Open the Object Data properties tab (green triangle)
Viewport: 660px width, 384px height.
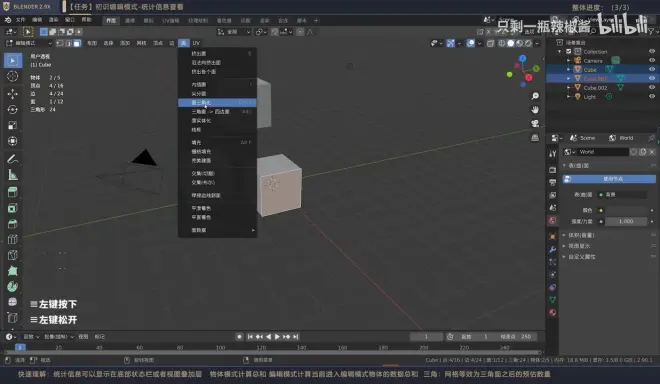tap(553, 300)
